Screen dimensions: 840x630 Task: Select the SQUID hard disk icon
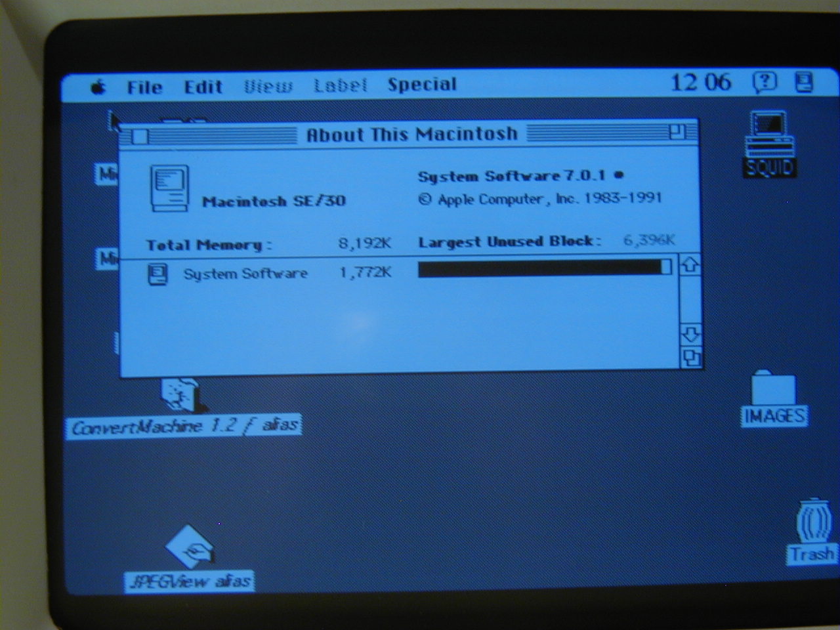click(769, 134)
